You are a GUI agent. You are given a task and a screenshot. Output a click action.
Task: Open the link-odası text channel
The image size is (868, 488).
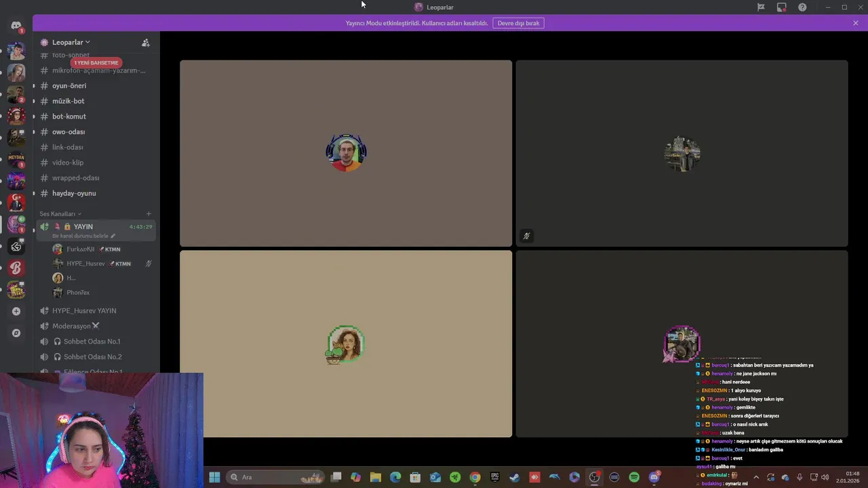click(96, 147)
